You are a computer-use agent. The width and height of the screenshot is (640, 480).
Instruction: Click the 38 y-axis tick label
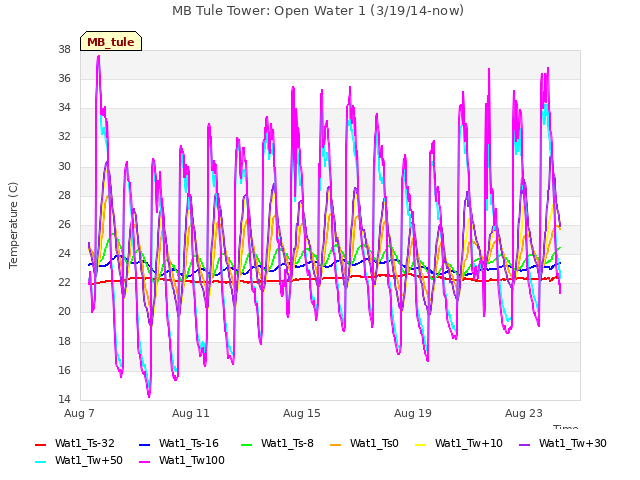[x=64, y=50]
